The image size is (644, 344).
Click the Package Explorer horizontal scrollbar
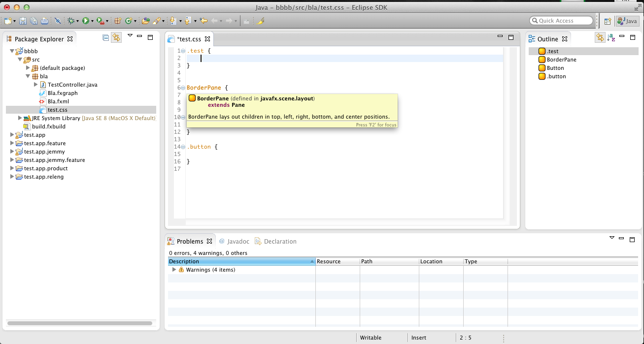click(x=79, y=323)
